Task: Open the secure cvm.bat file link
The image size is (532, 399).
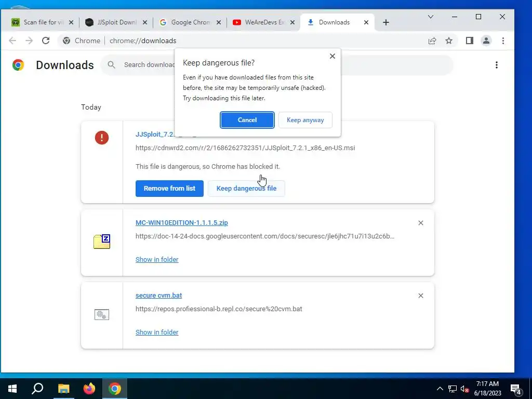Action: tap(158, 295)
